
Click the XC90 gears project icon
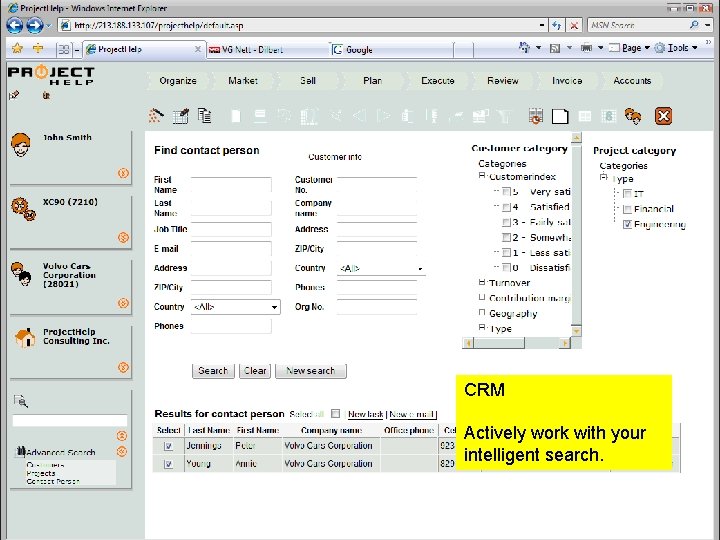[x=23, y=209]
